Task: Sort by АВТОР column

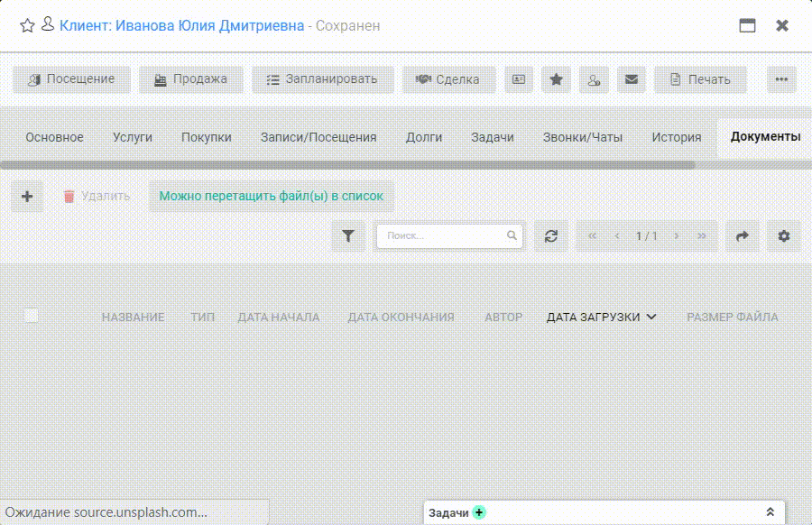Action: (x=503, y=318)
